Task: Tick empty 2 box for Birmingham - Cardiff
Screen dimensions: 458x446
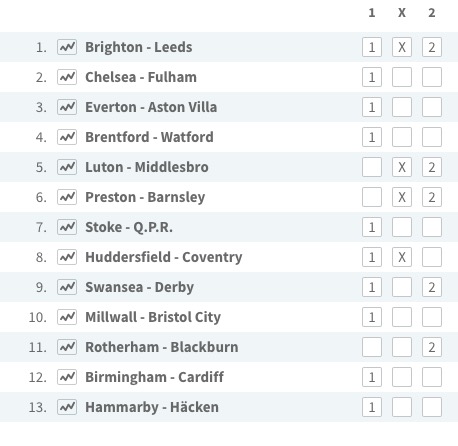Action: [x=432, y=377]
